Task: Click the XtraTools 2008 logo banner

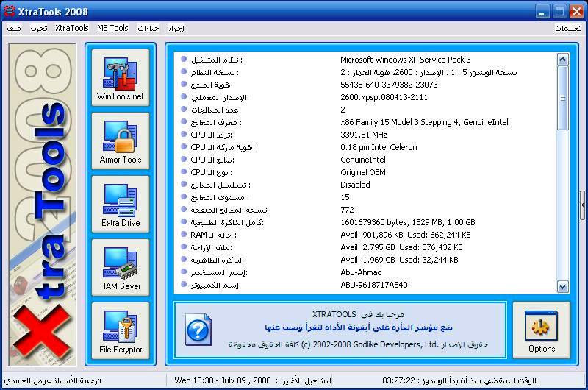Action: 42,204
